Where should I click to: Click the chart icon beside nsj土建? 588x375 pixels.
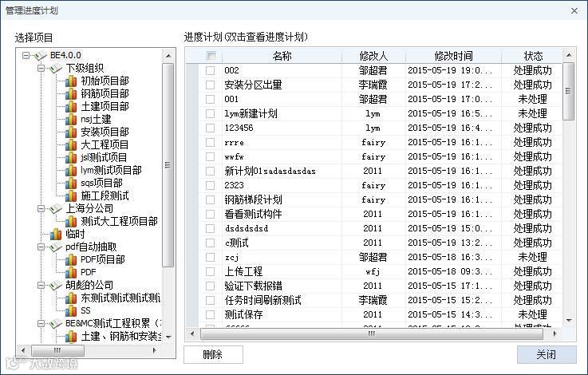click(71, 119)
